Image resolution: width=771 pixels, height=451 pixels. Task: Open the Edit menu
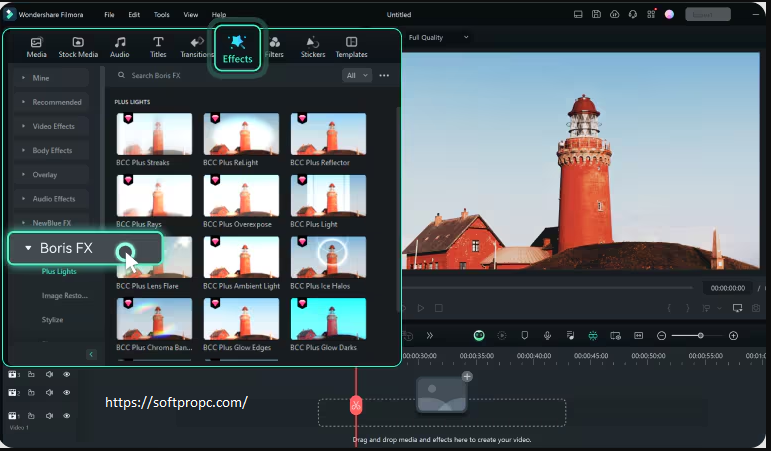pos(134,15)
